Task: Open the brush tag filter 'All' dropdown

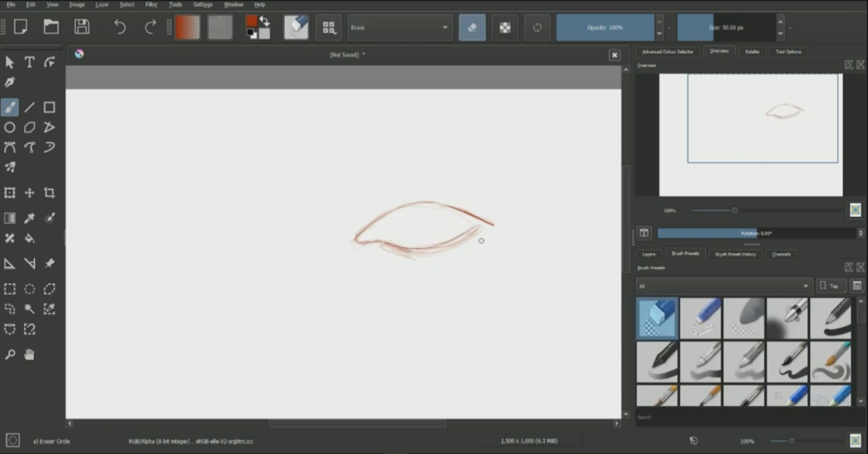Action: pyautogui.click(x=724, y=286)
